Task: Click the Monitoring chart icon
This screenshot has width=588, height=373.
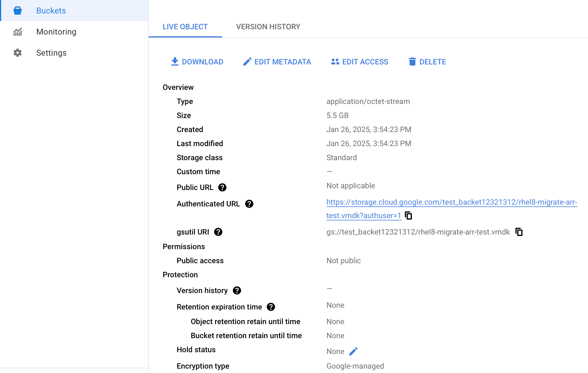Action: [18, 32]
